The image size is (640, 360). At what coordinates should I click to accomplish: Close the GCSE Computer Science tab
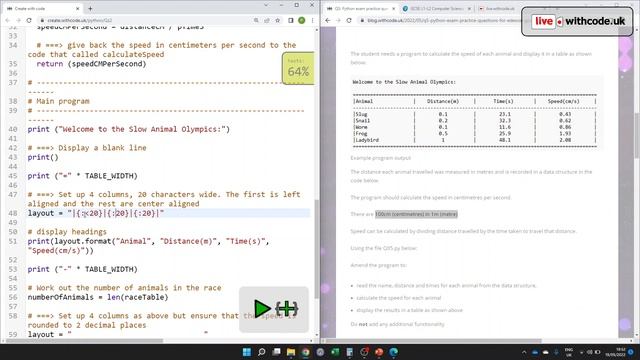[x=469, y=8]
